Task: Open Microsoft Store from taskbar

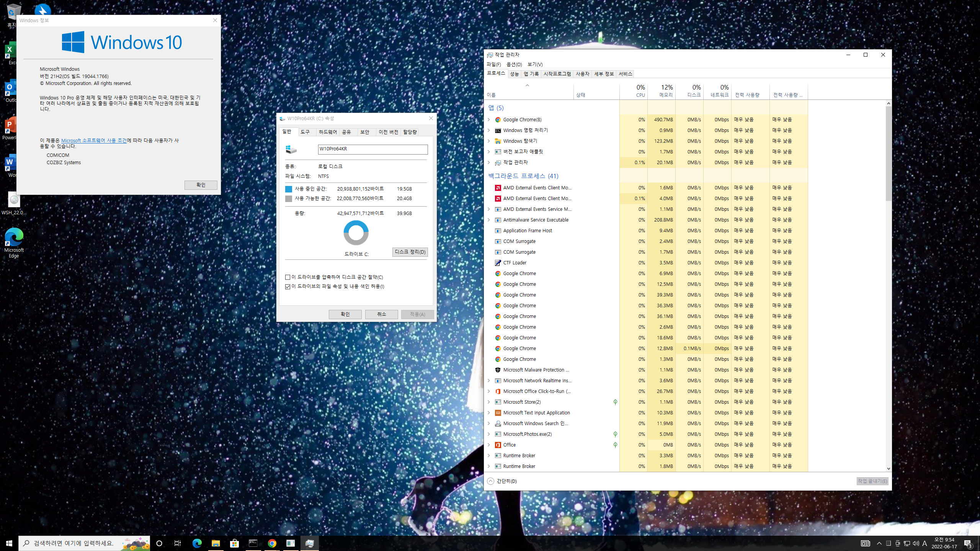Action: [234, 543]
